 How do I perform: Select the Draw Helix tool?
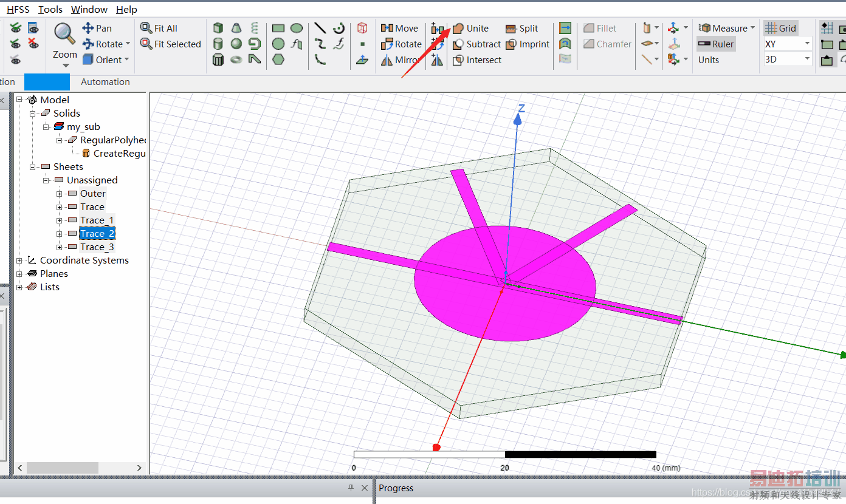click(255, 29)
